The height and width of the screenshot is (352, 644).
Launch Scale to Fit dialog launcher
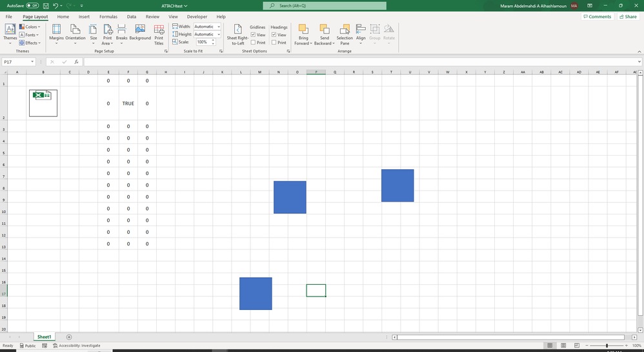point(221,51)
